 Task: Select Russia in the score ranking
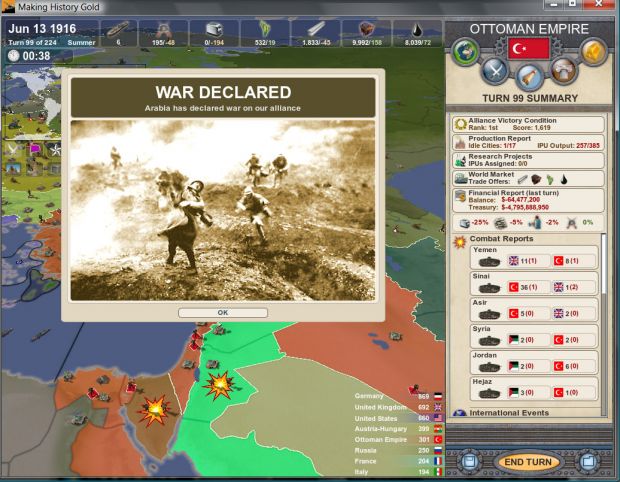pos(398,450)
